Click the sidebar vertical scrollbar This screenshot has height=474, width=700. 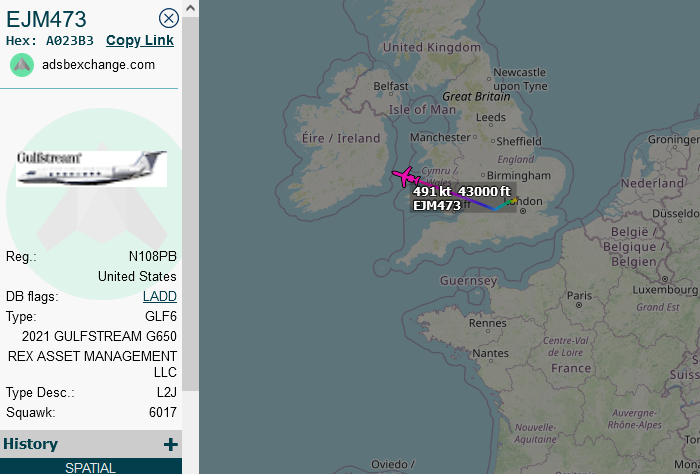point(190,200)
